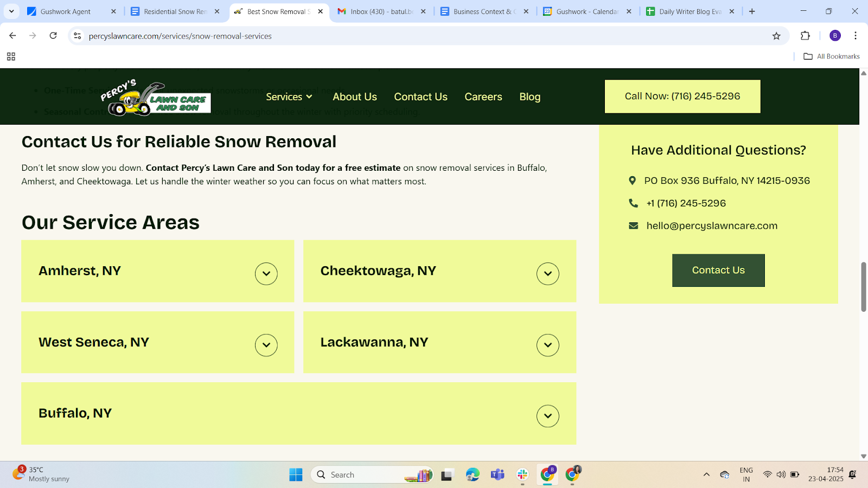Image resolution: width=868 pixels, height=488 pixels.
Task: Show hidden system tray icons
Action: (706, 474)
